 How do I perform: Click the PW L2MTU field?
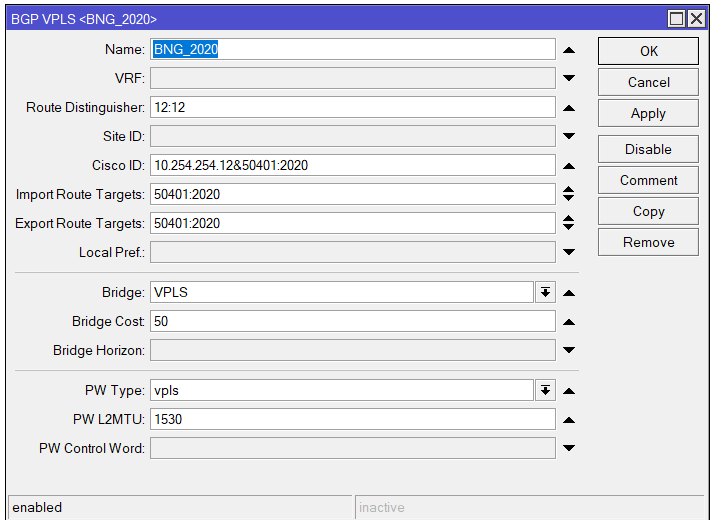click(353, 419)
